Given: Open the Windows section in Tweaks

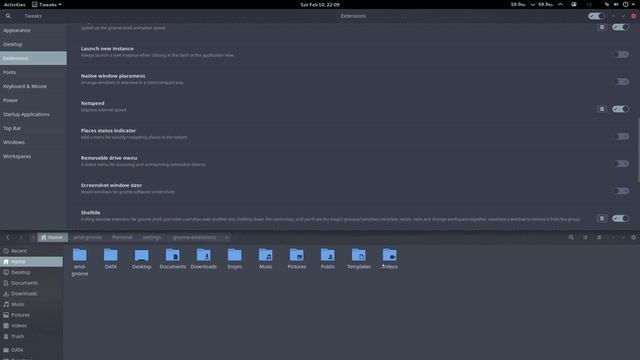Looking at the screenshot, I should (x=33, y=142).
